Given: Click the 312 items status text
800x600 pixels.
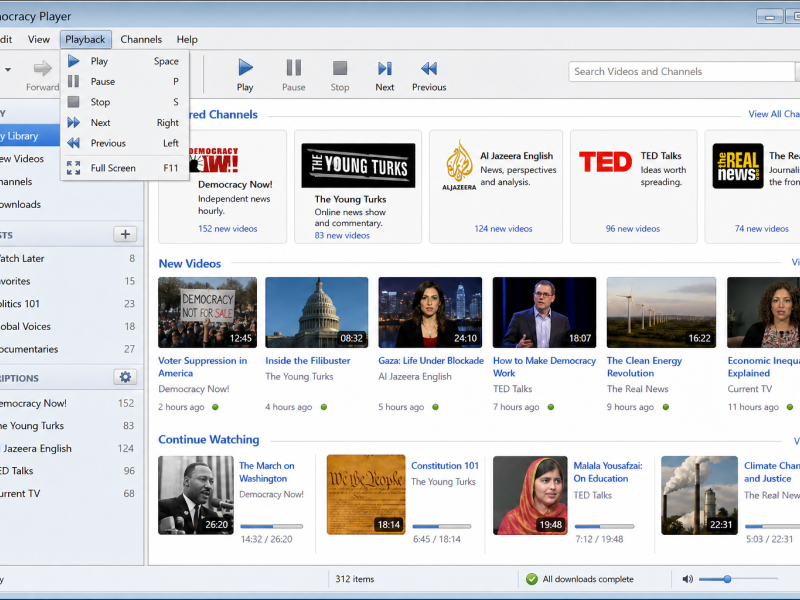Looking at the screenshot, I should [x=355, y=579].
